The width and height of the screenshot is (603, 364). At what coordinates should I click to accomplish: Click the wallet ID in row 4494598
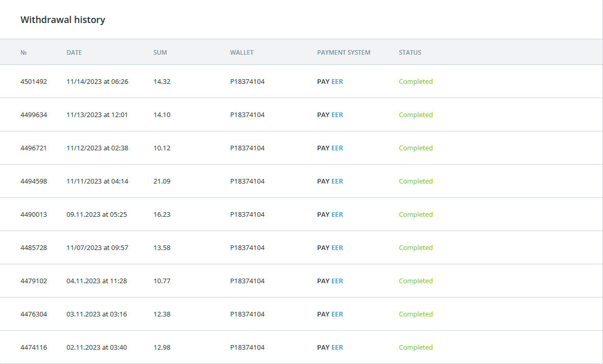tap(248, 181)
